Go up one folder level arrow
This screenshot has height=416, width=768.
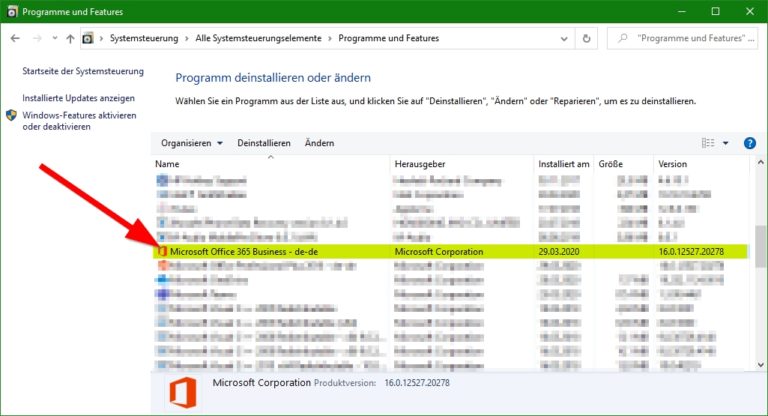pyautogui.click(x=70, y=38)
